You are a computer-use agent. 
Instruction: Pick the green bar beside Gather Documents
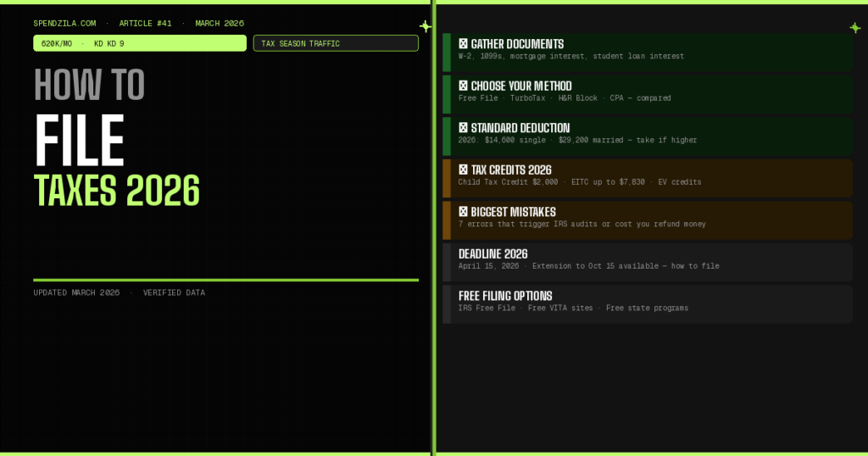pos(447,53)
